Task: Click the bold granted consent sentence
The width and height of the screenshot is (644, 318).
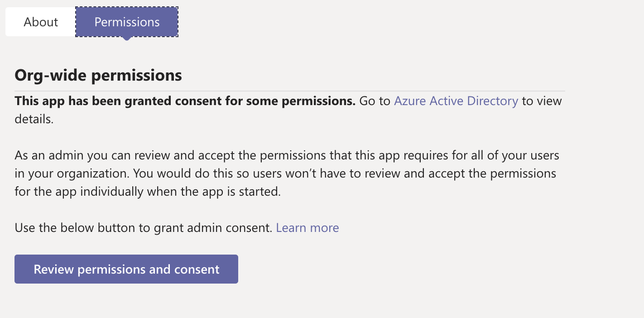Action: coord(185,101)
